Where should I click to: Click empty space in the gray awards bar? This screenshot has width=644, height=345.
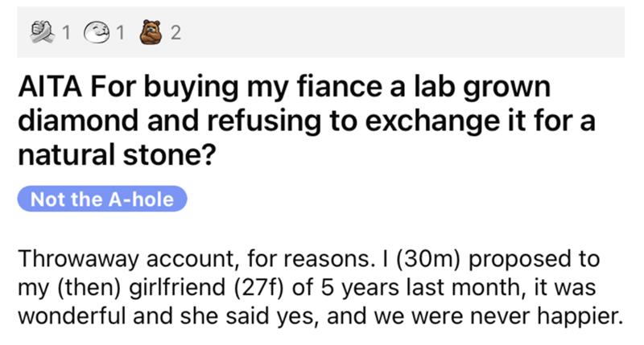coord(402,32)
